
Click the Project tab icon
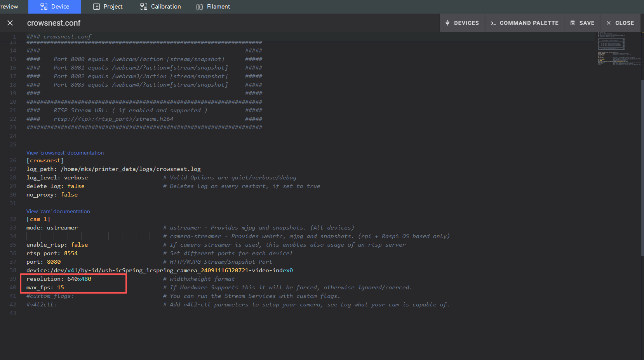coord(96,7)
